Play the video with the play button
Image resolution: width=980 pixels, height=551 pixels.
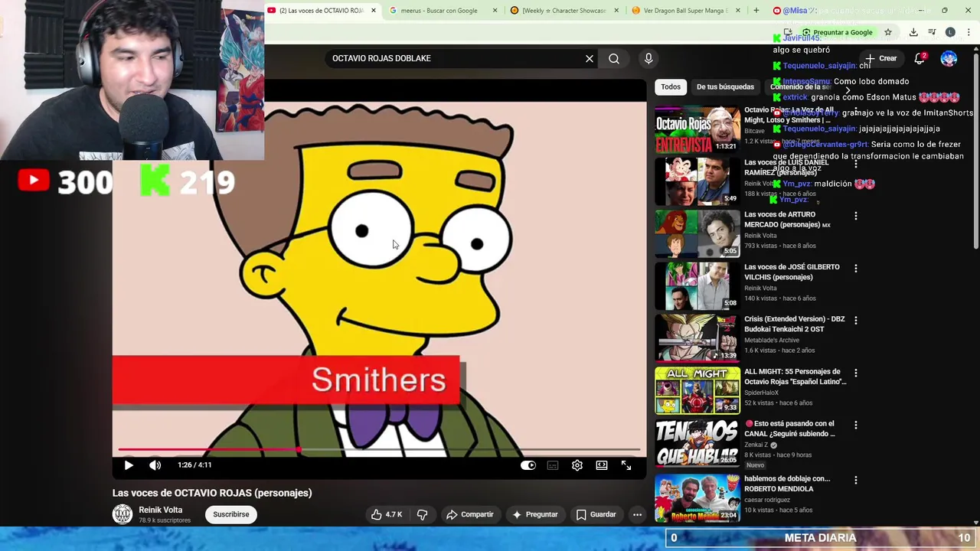click(129, 465)
